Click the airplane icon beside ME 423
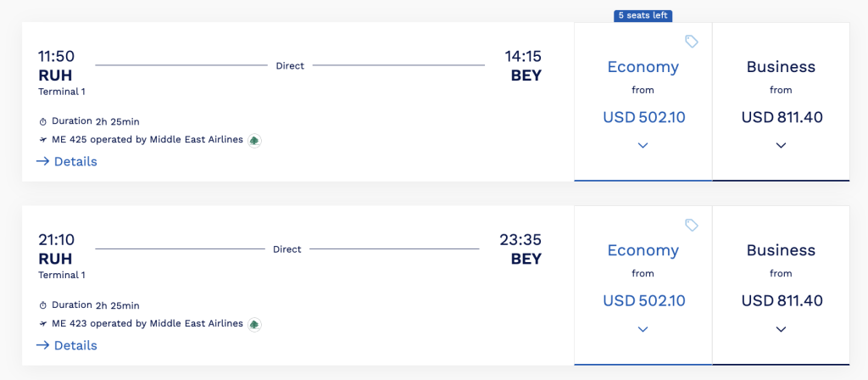868x380 pixels. click(x=43, y=324)
